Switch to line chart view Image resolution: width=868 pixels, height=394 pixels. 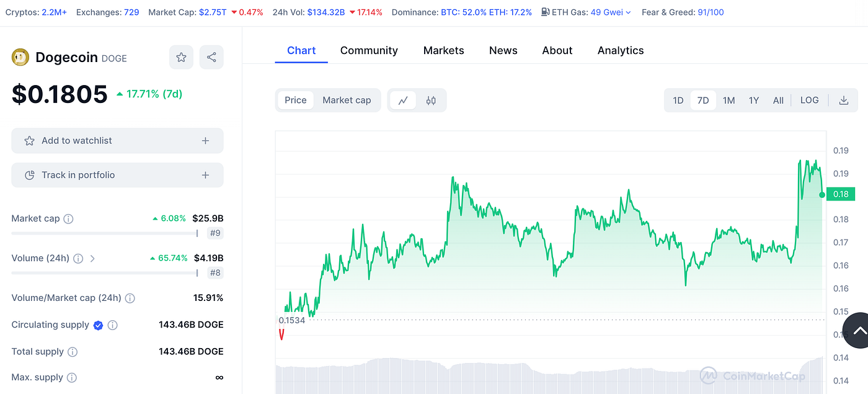(403, 101)
